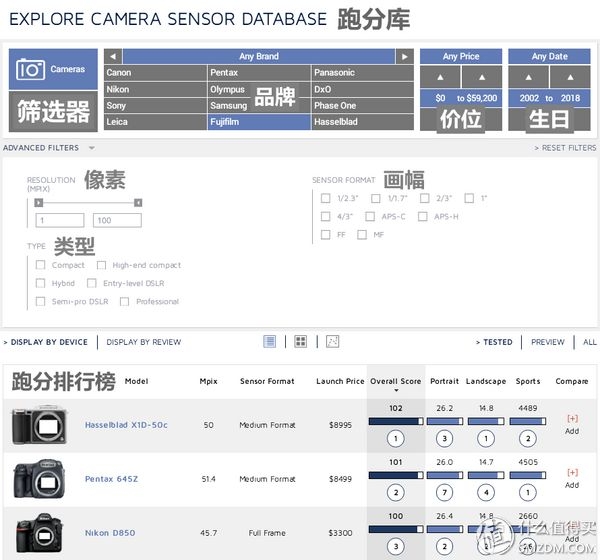Select Olympus brand filter

click(x=259, y=89)
